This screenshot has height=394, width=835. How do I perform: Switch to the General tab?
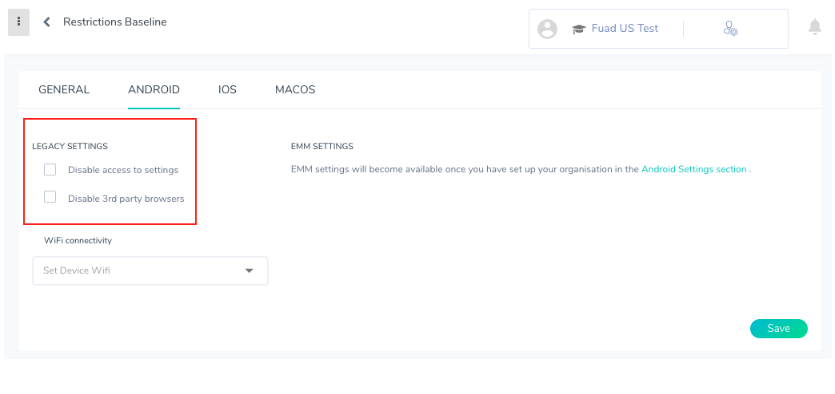pyautogui.click(x=64, y=89)
